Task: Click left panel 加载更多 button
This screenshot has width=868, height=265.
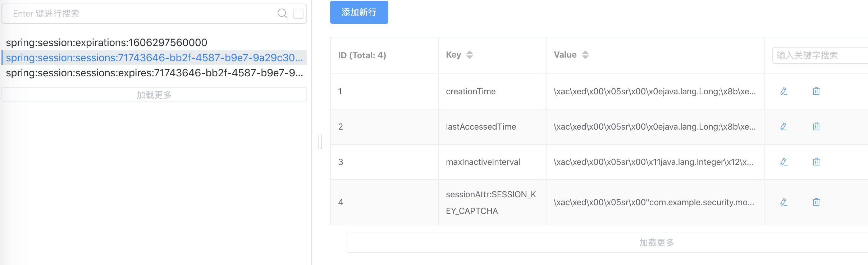Action: (154, 95)
